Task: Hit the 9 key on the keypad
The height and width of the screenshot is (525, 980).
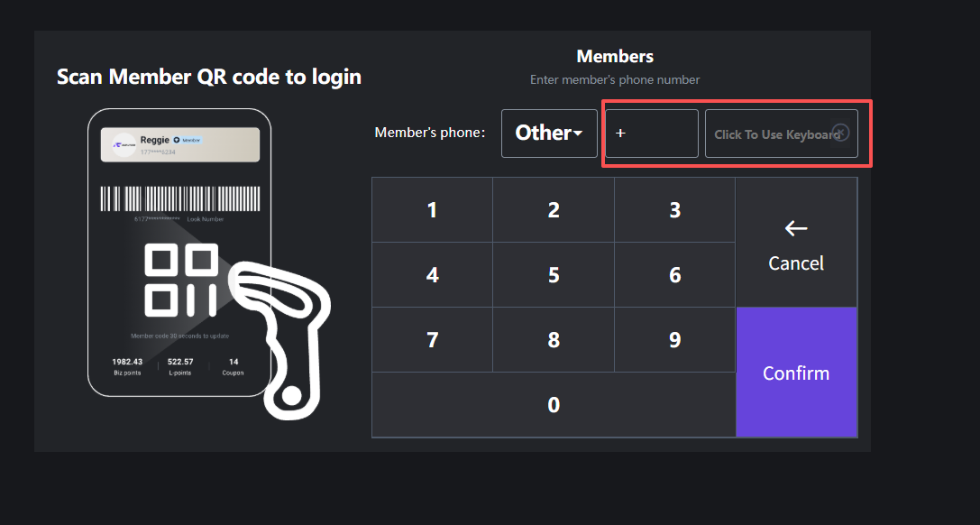Action: 674,340
